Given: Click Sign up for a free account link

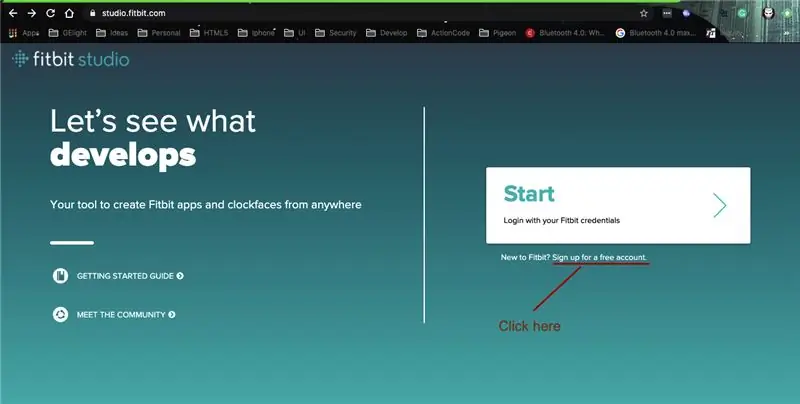Looking at the screenshot, I should (x=599, y=258).
